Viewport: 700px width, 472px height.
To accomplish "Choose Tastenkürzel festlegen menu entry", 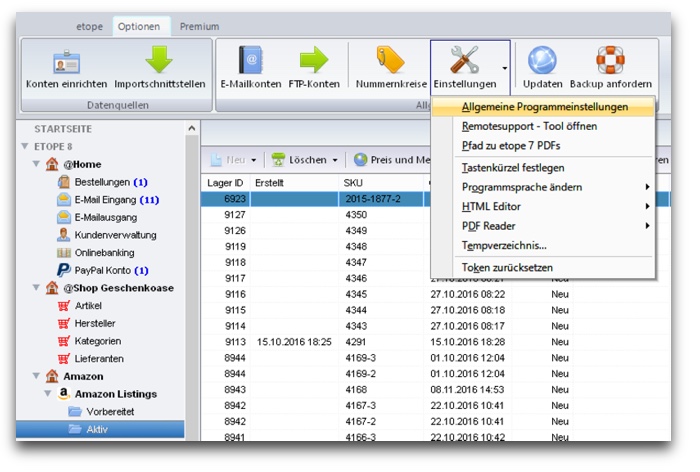I will click(x=543, y=168).
